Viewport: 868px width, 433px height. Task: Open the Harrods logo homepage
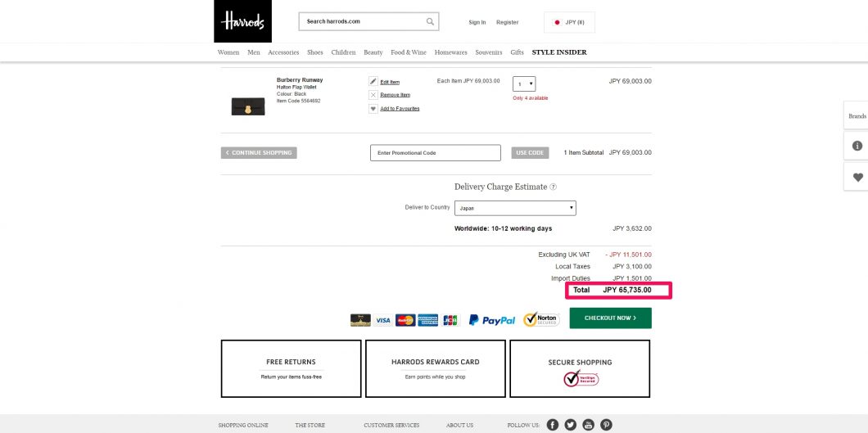point(242,21)
